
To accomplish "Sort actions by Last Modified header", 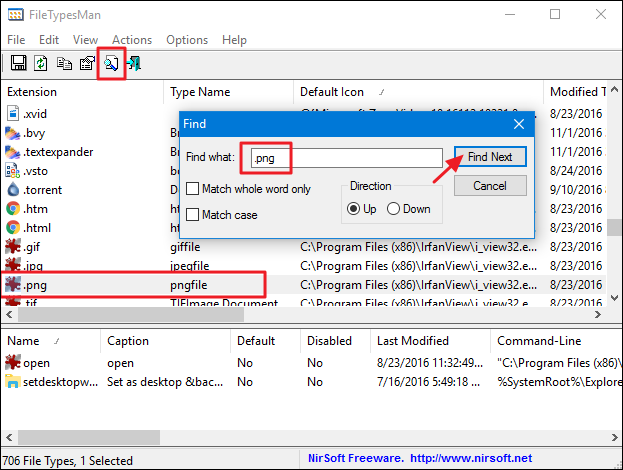I will pyautogui.click(x=430, y=341).
